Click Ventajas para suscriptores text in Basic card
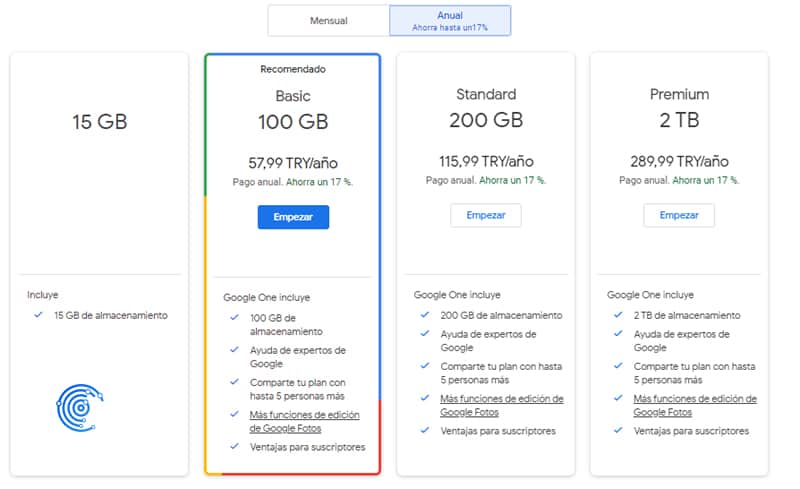Image resolution: width=800 pixels, height=489 pixels. tap(308, 447)
